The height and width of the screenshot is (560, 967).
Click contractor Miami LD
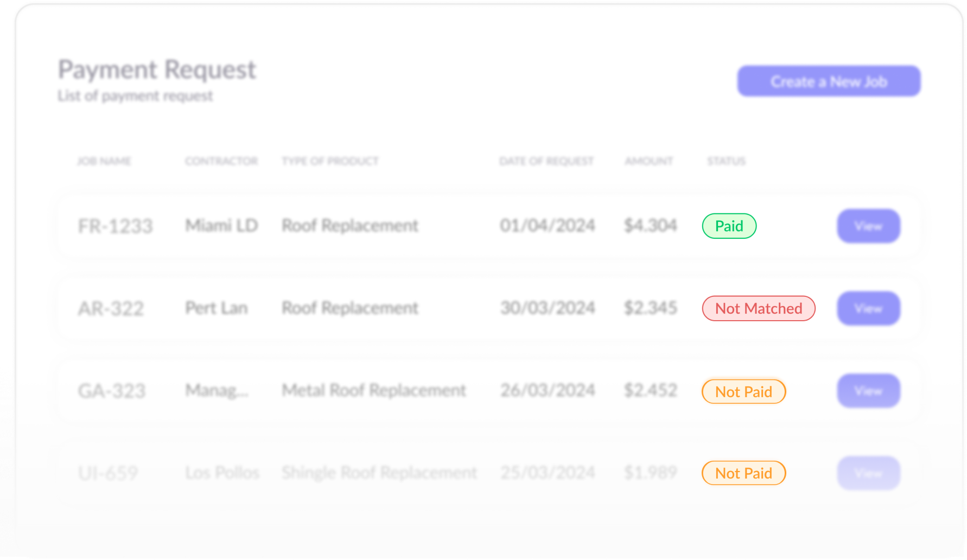pyautogui.click(x=221, y=225)
